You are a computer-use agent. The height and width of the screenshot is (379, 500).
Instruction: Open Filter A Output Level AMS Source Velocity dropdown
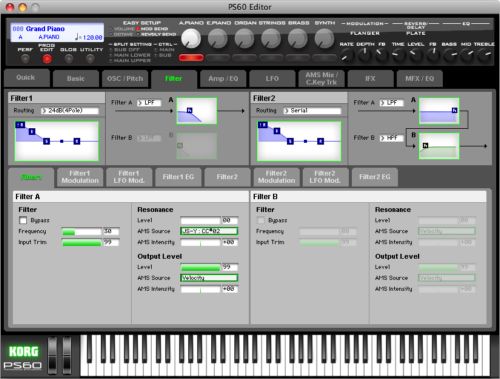point(209,278)
